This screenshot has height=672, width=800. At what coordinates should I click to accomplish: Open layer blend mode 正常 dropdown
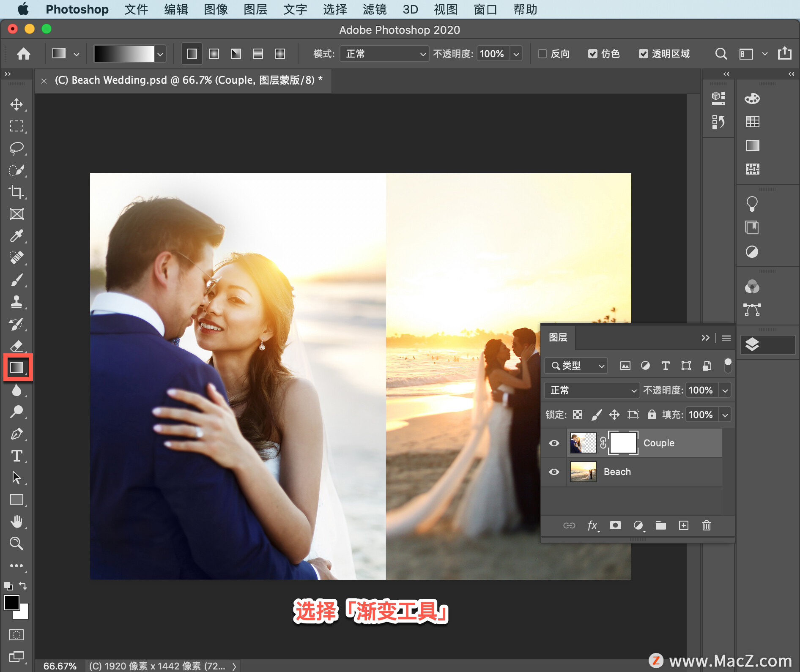tap(591, 390)
